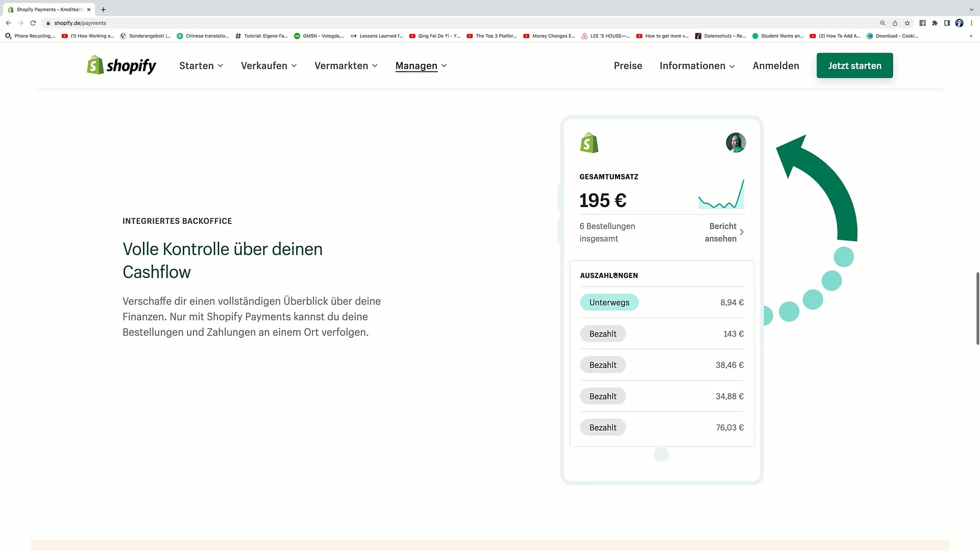Viewport: 980px width, 551px height.
Task: Open Phone Recycling bookmark
Action: [x=30, y=36]
